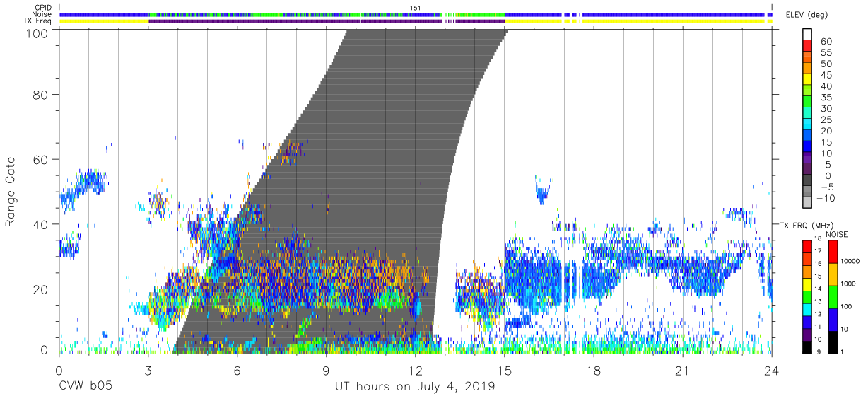Click the x-axis hour tick label '3'
Viewport: 868px width, 401px height.
[148, 371]
